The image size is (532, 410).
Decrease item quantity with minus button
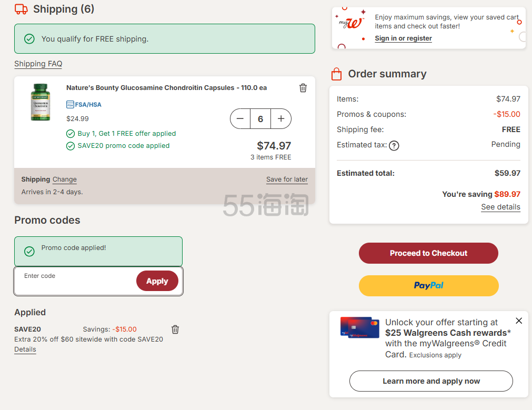(x=240, y=119)
